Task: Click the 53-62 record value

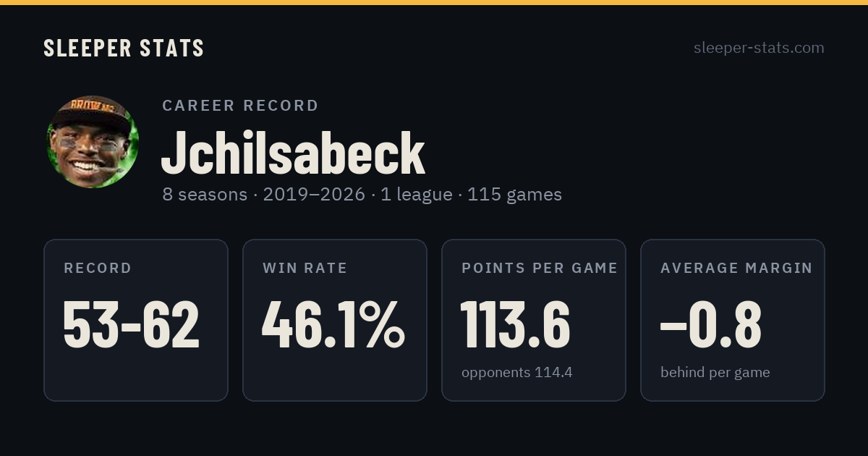Action: (132, 324)
